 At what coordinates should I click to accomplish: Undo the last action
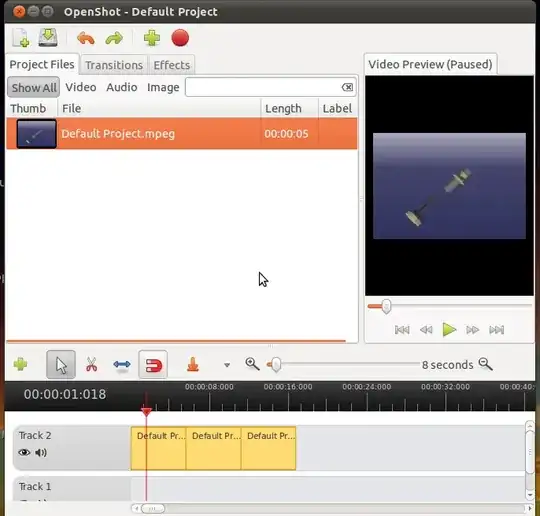[x=86, y=38]
